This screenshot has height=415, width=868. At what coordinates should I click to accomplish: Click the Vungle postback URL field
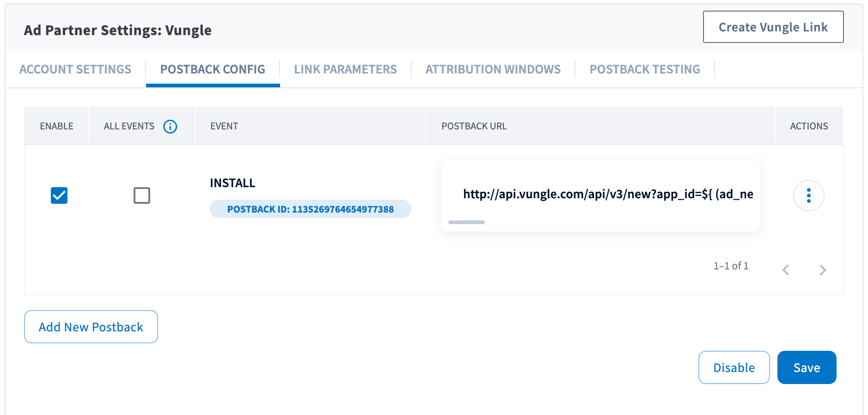click(x=600, y=195)
